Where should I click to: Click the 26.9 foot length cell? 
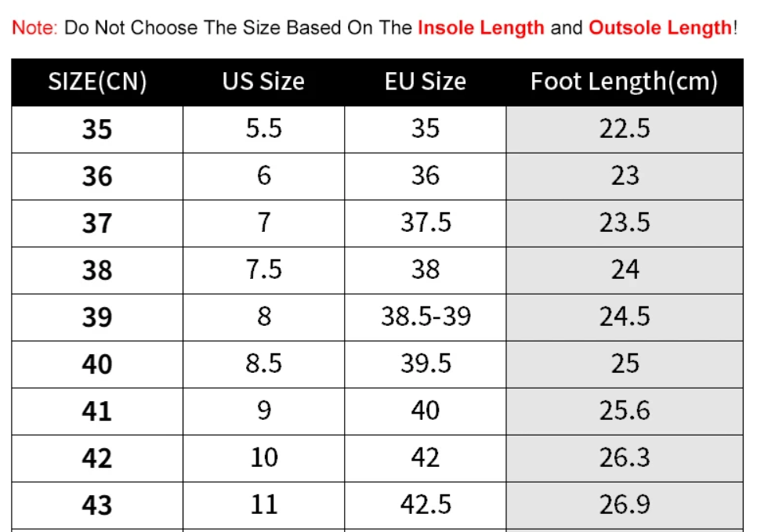pyautogui.click(x=625, y=505)
